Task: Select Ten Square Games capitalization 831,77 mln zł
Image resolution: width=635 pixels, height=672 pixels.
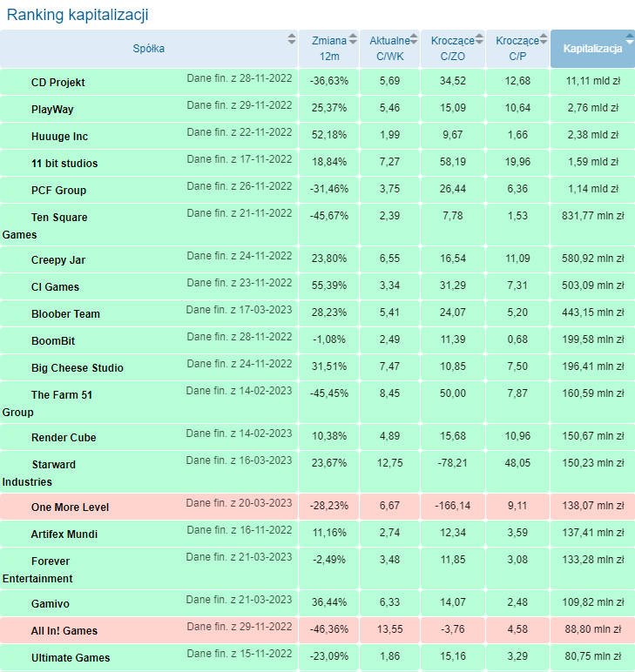Action: (593, 216)
